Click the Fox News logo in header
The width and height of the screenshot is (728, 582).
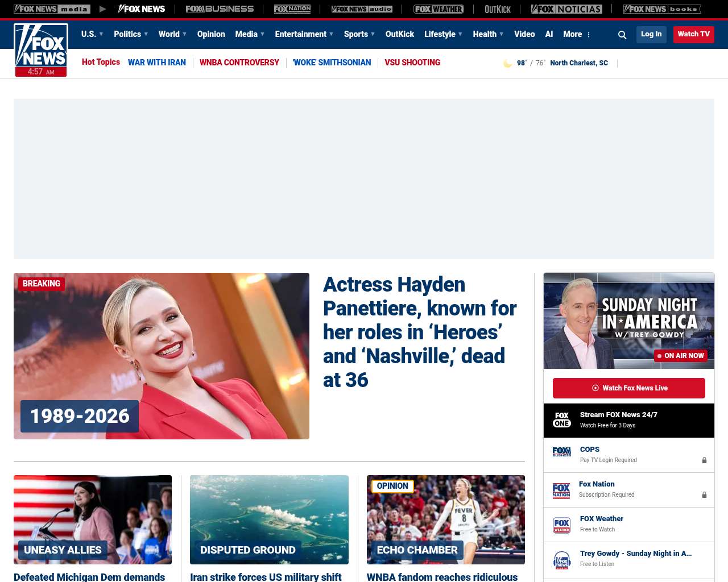point(41,50)
